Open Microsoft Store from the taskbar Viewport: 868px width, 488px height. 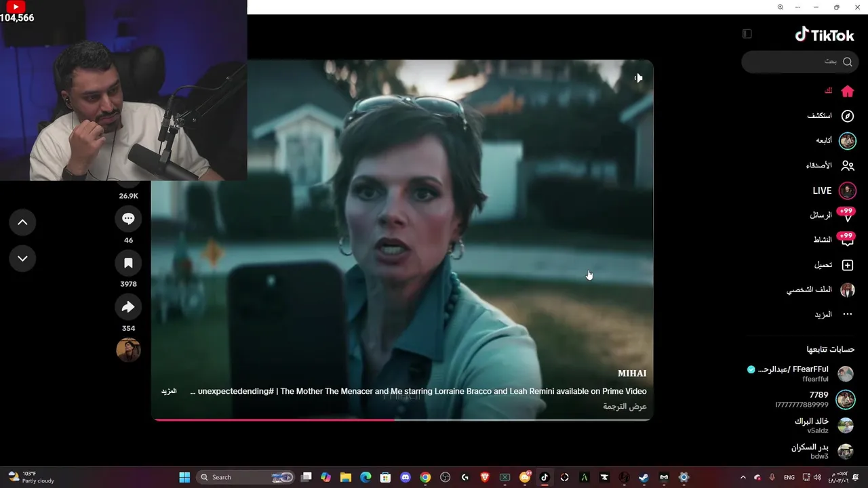(x=386, y=477)
